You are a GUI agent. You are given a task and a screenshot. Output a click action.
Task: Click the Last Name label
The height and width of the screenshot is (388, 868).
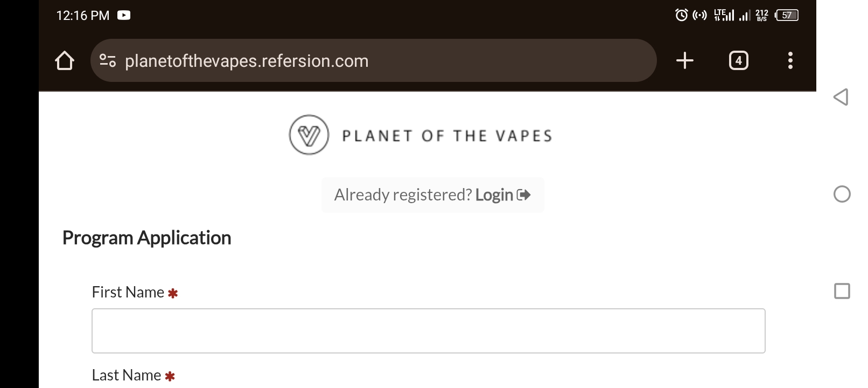[127, 375]
